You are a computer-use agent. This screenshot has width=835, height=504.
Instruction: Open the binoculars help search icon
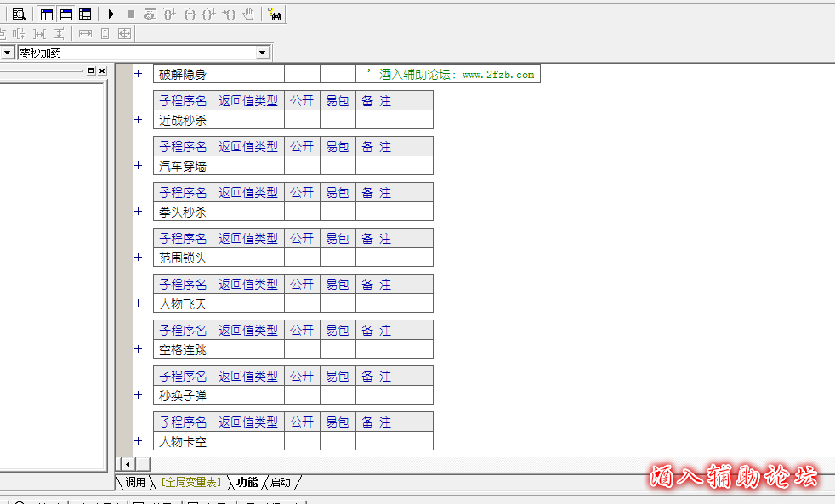pos(274,14)
